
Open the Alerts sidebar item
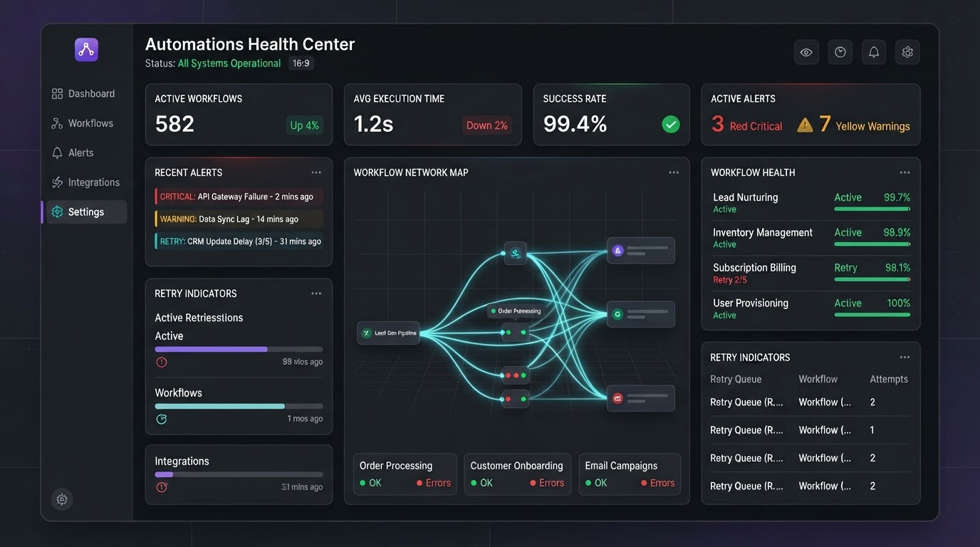point(73,153)
